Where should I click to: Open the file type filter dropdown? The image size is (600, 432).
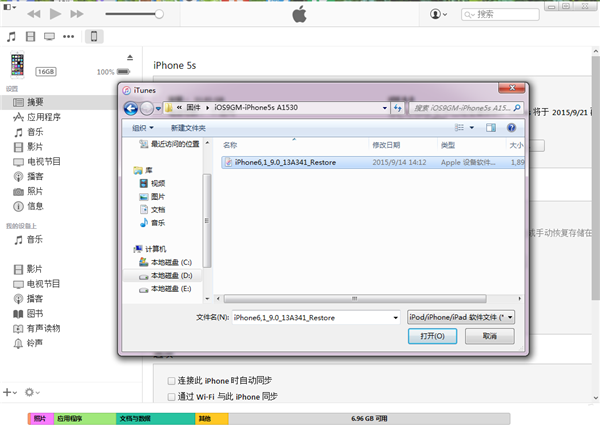tap(461, 317)
